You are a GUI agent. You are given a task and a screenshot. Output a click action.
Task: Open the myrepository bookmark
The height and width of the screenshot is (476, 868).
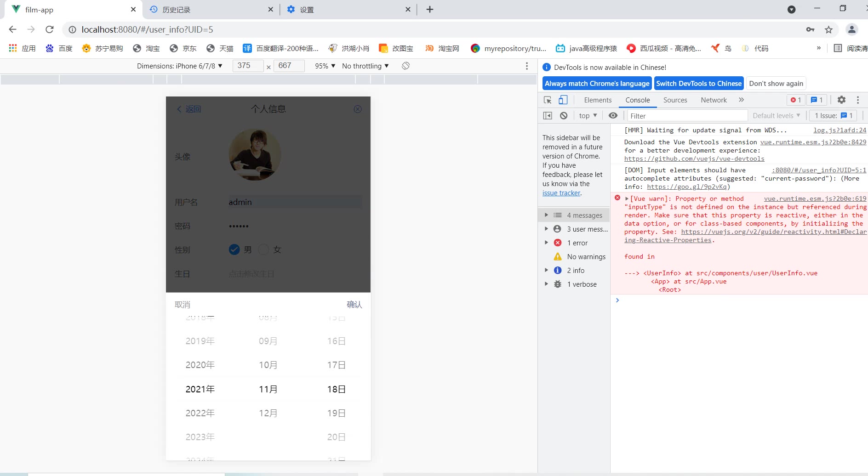click(x=508, y=48)
